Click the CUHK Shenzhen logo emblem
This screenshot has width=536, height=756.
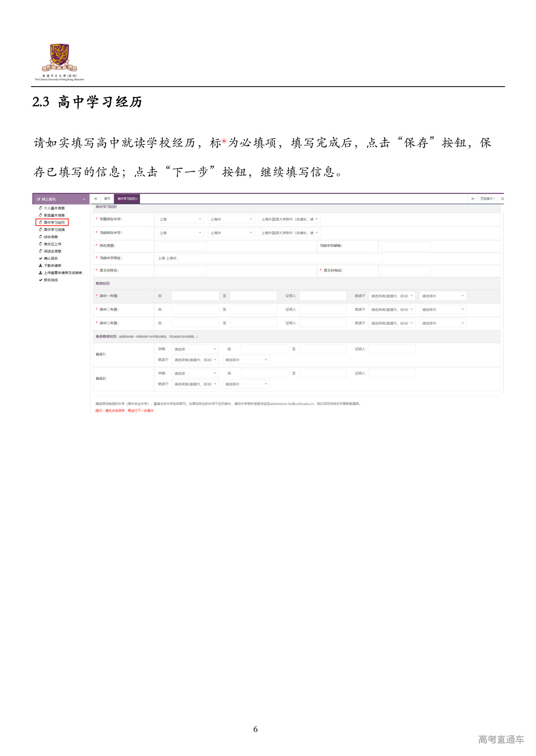(59, 58)
